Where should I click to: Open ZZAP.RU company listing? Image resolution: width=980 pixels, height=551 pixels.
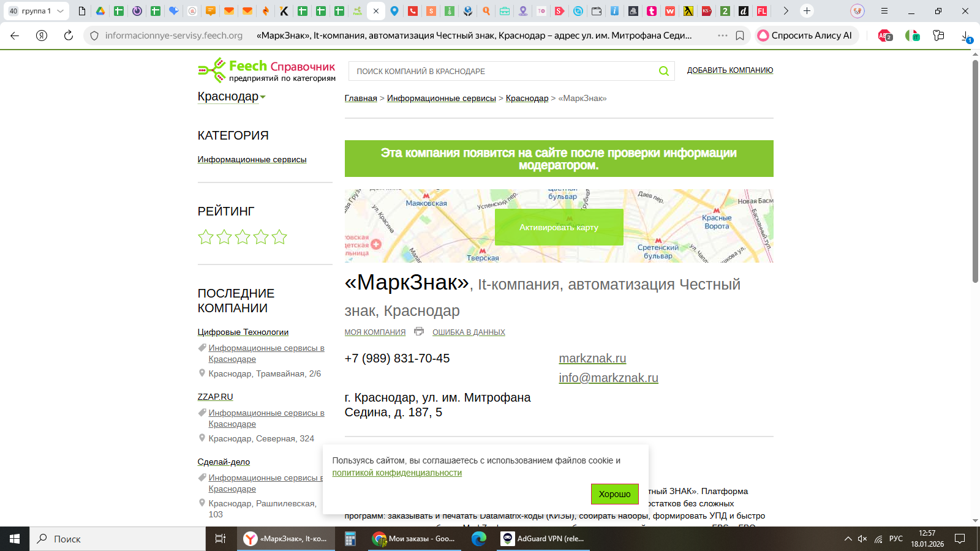[215, 397]
